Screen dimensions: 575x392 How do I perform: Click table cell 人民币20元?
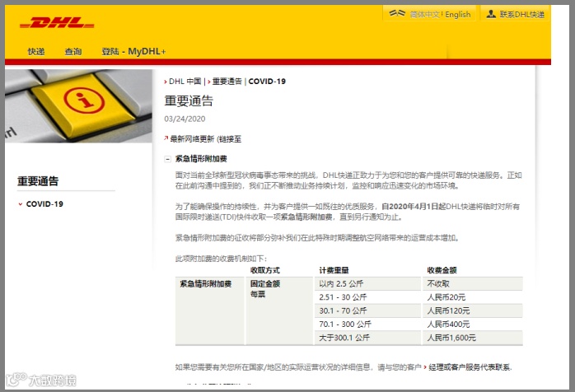[x=473, y=297]
